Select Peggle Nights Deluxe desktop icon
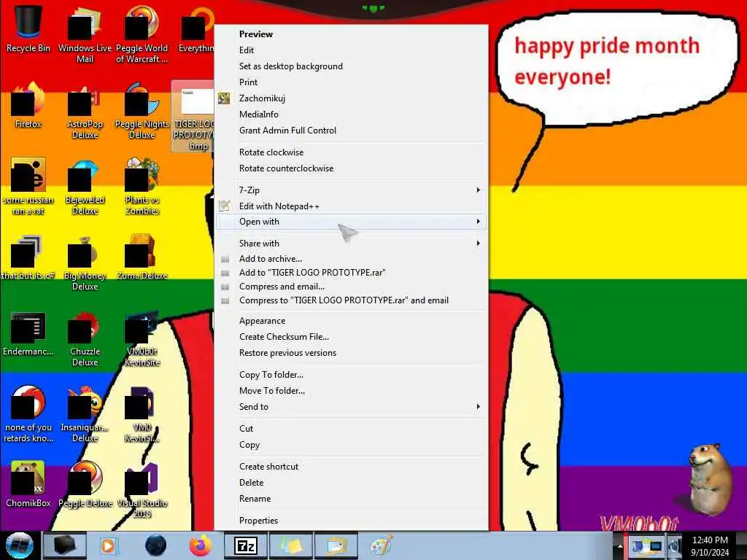 tap(142, 111)
